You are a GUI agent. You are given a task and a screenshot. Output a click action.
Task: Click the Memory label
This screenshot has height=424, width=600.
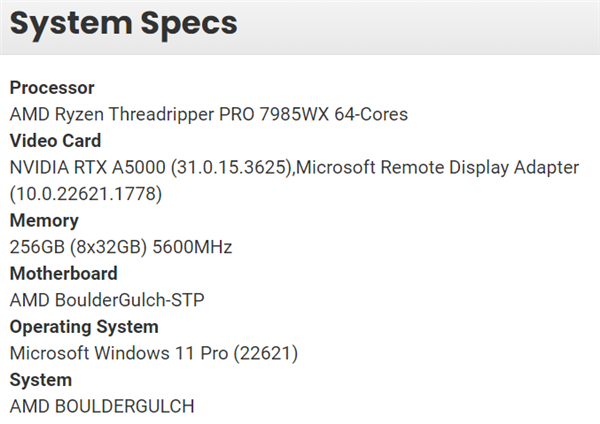click(x=44, y=220)
